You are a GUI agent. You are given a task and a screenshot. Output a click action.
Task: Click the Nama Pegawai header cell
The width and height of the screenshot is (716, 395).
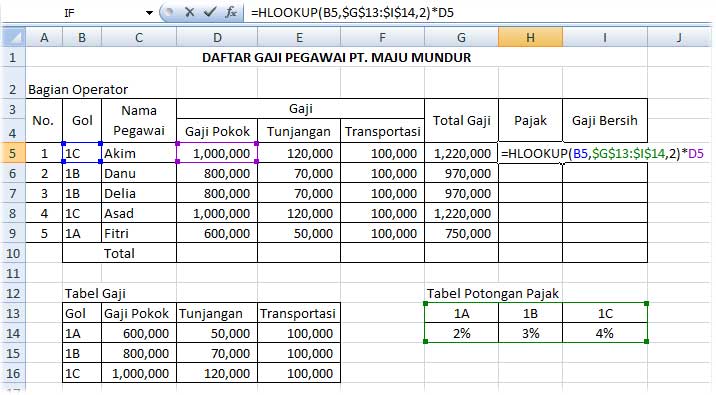coord(139,121)
